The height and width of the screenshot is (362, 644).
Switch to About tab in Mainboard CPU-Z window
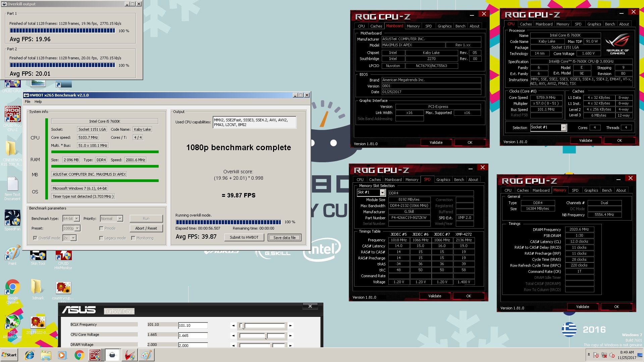coord(474,26)
